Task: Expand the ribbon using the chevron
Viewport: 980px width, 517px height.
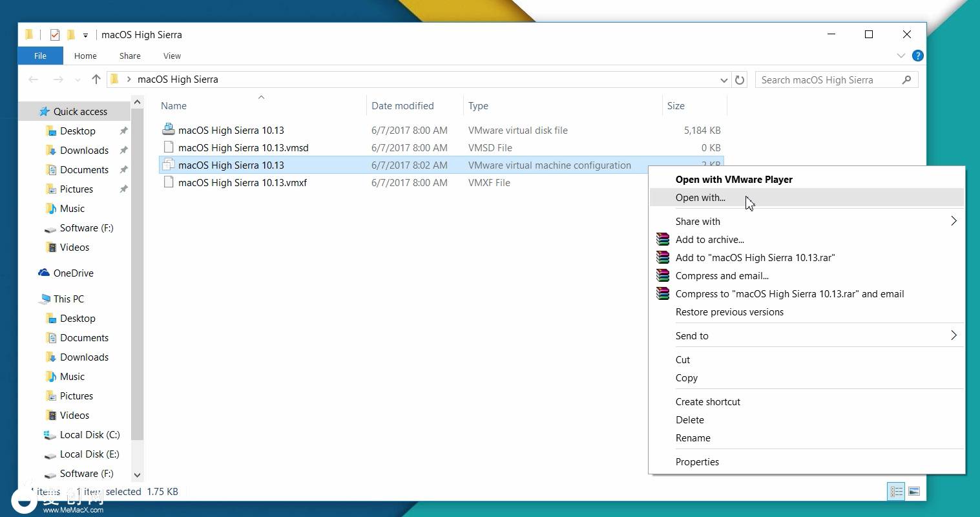Action: (901, 56)
